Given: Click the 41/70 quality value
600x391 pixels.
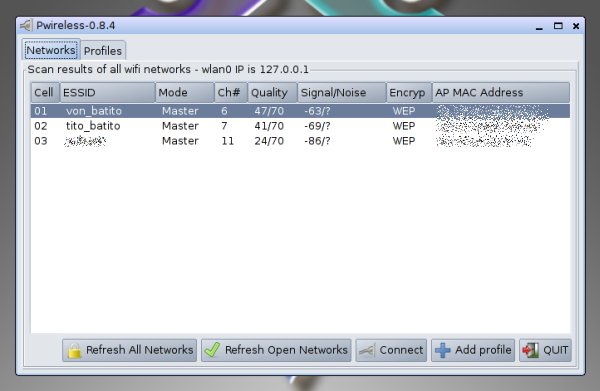Looking at the screenshot, I should [x=269, y=126].
